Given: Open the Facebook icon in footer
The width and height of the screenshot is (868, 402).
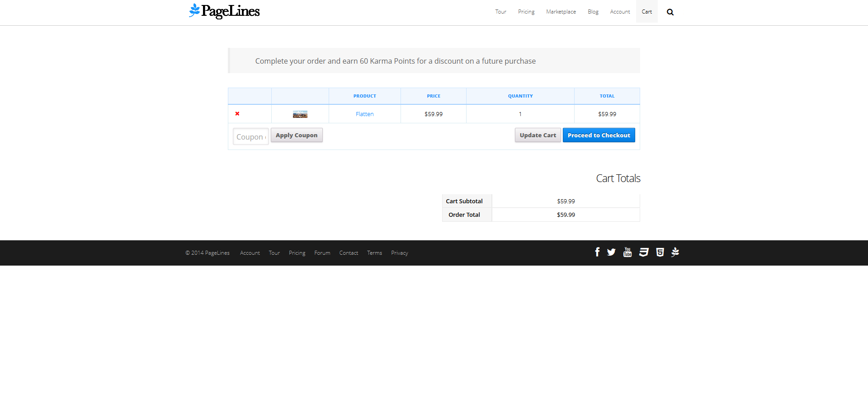Looking at the screenshot, I should point(597,252).
